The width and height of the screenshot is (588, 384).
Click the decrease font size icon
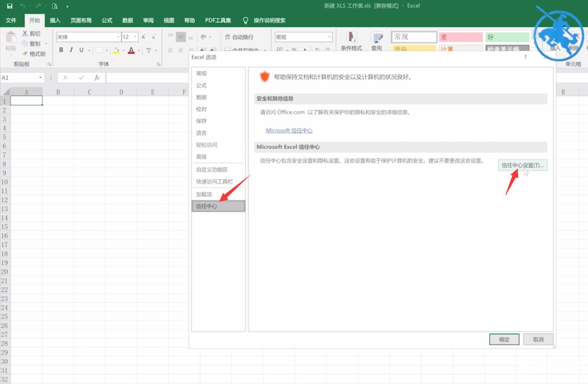[154, 37]
